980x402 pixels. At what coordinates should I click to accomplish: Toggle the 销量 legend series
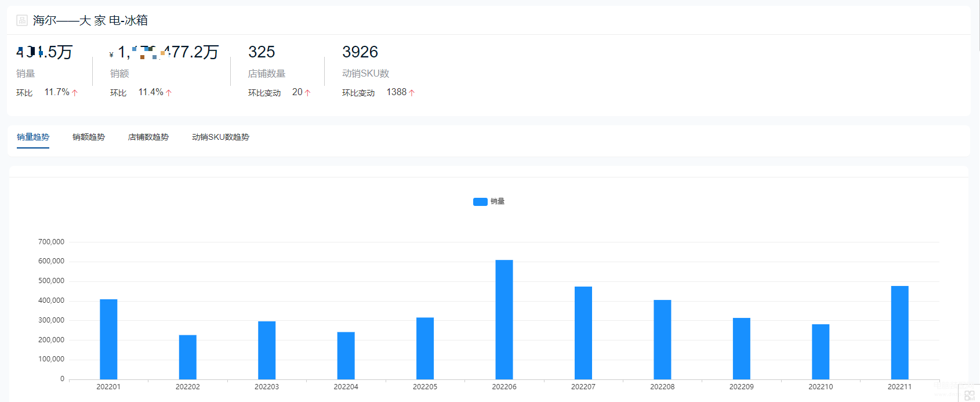(489, 201)
